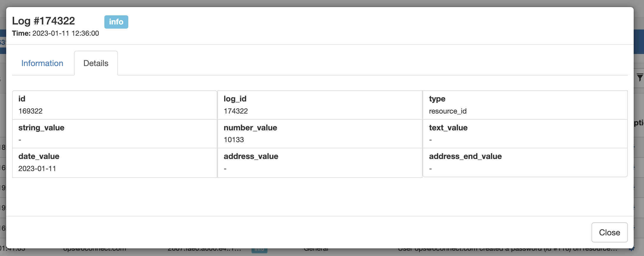644x256 pixels.
Task: Select the id value 169322
Action: tap(30, 111)
